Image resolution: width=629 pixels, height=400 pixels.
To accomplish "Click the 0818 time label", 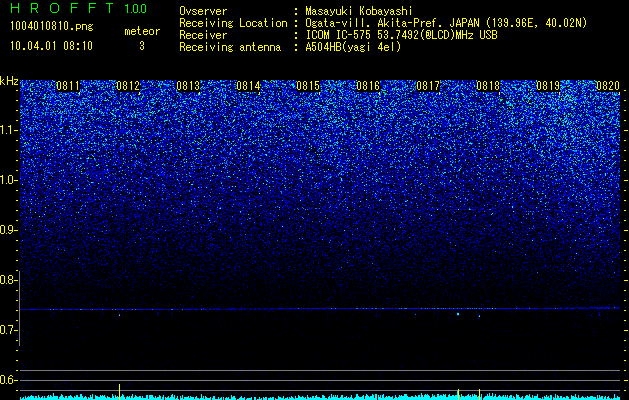I will pyautogui.click(x=488, y=86).
